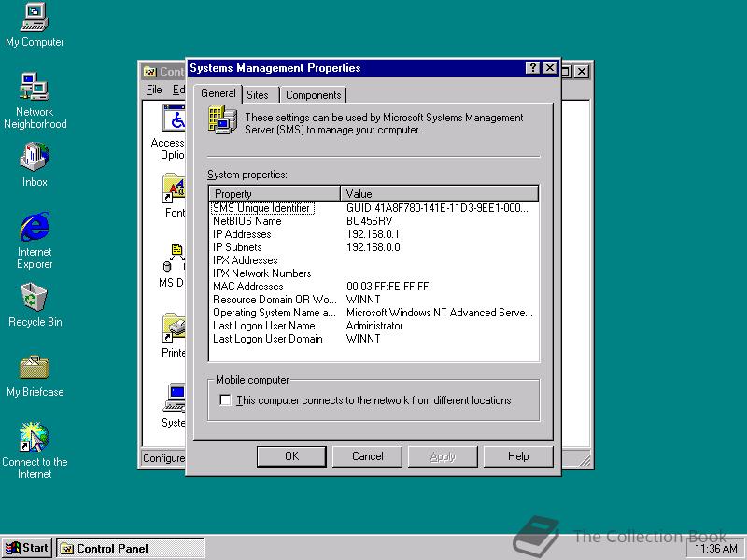Open the File menu in Control Panel
The image size is (747, 560).
click(154, 90)
